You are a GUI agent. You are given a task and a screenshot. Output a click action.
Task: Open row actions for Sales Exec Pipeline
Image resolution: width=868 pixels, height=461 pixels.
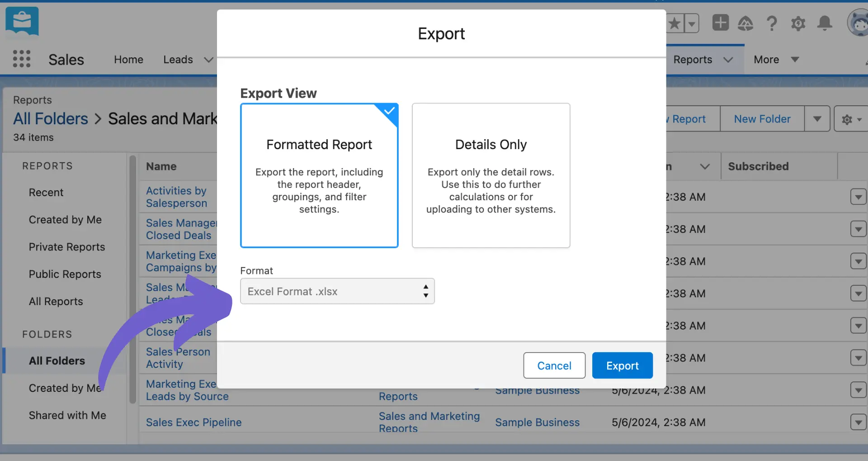[x=858, y=422]
